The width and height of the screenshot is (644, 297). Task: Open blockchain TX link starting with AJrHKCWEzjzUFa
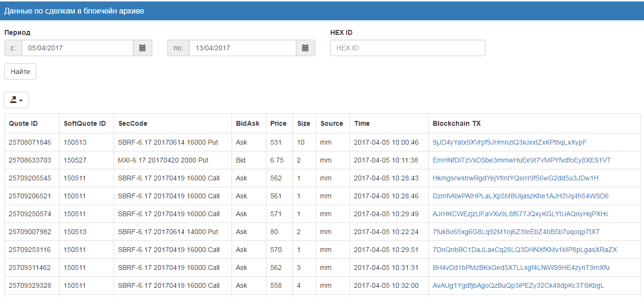point(521,214)
